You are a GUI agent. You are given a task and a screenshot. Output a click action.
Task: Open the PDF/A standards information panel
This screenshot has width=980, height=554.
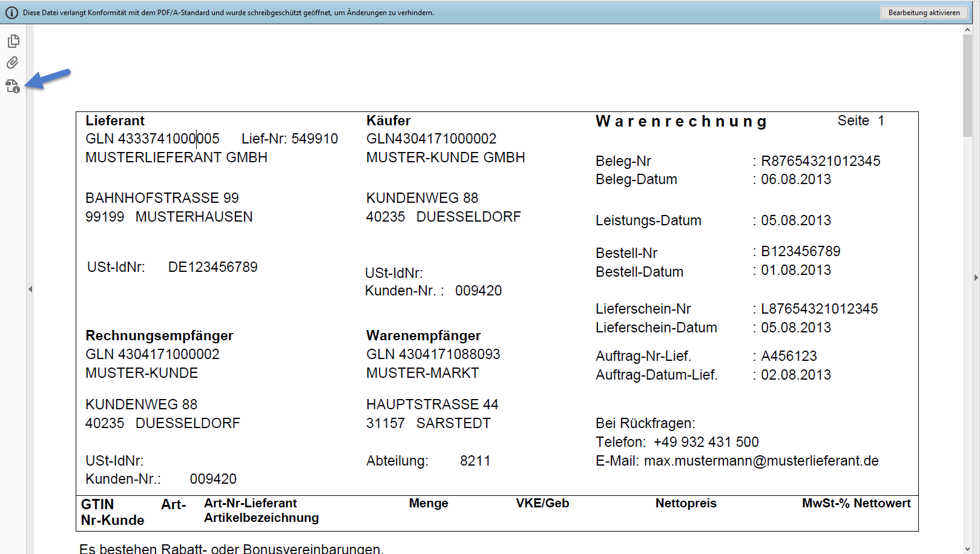pos(13,87)
